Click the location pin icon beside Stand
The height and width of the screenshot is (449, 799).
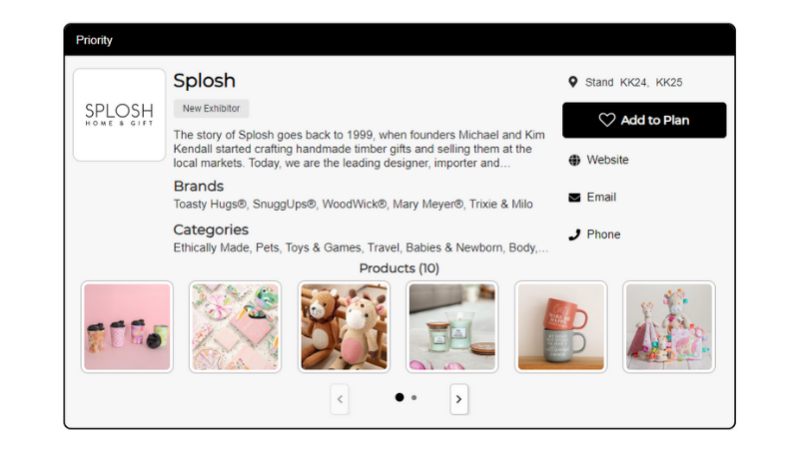pos(573,82)
